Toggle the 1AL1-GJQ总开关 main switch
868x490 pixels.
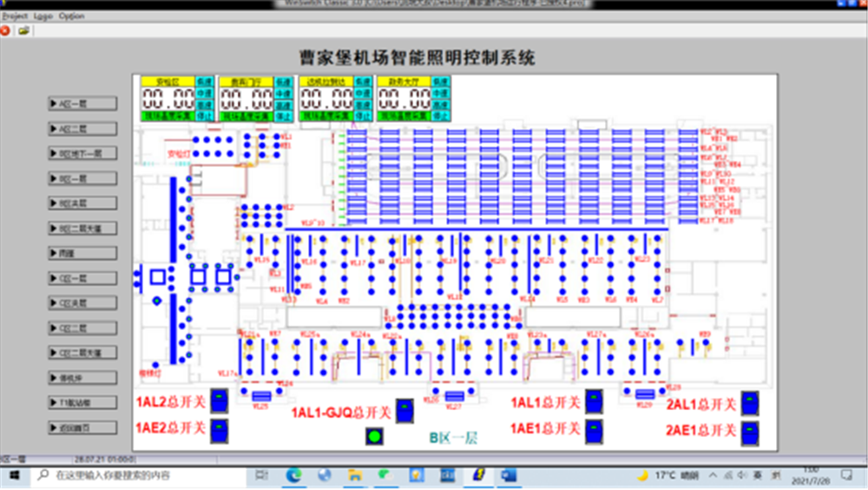coord(404,411)
